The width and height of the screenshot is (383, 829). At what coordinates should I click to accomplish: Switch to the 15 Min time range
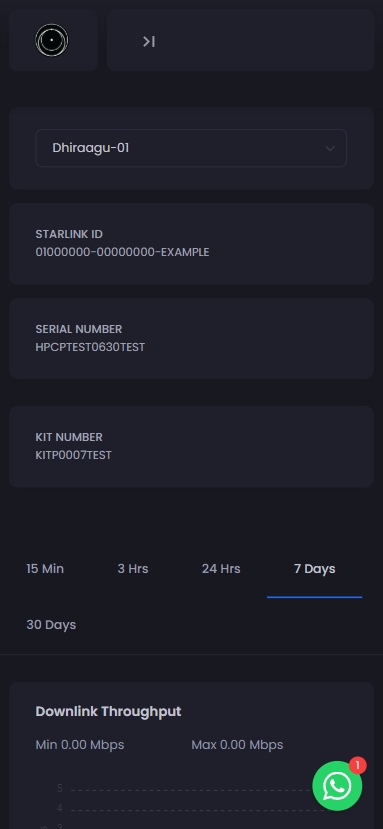point(45,569)
